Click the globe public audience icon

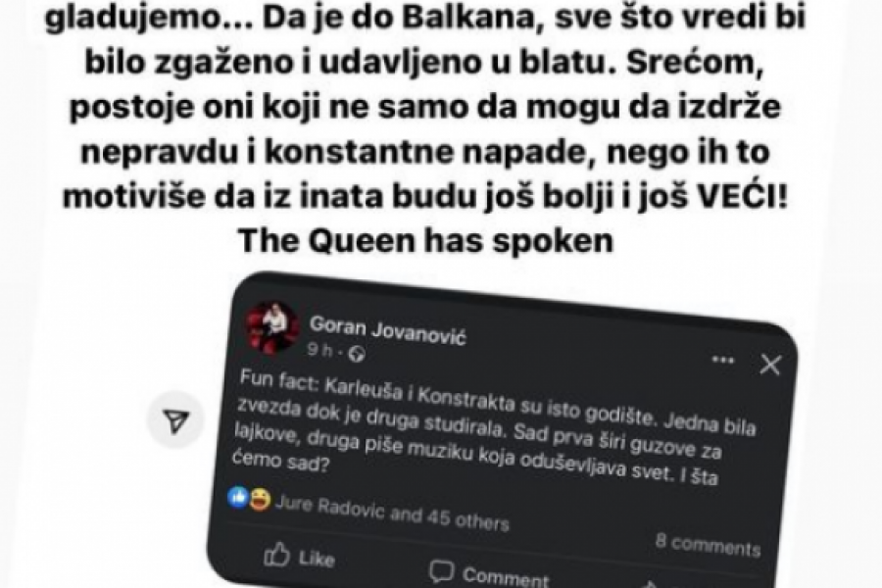(357, 354)
